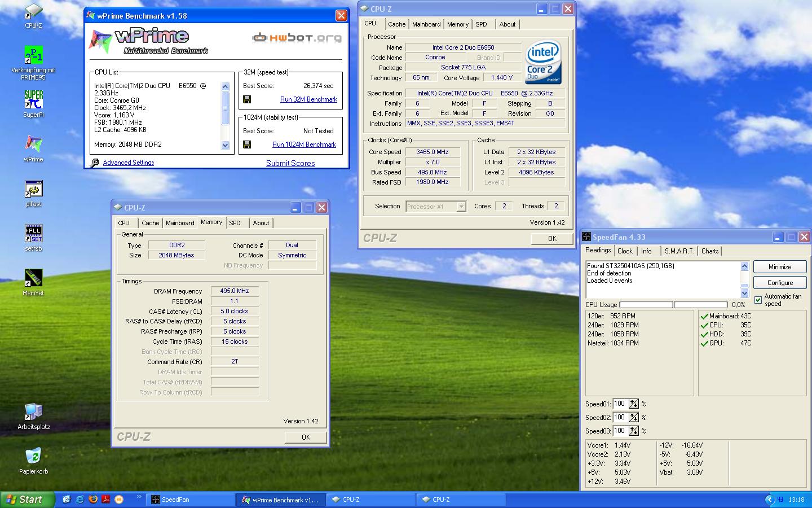Click the Submit Scores link
This screenshot has width=812, height=508.
click(x=290, y=163)
